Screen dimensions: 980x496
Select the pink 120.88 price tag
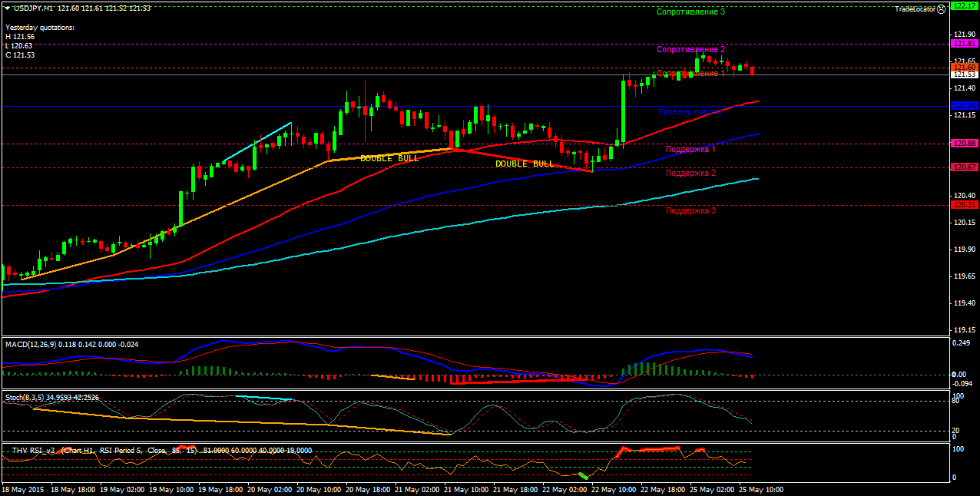tap(963, 143)
